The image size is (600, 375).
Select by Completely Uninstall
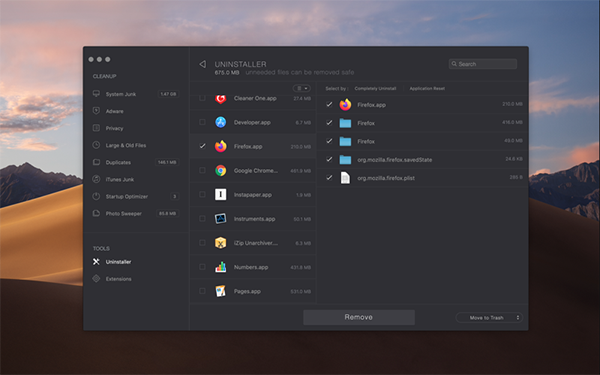(x=375, y=88)
